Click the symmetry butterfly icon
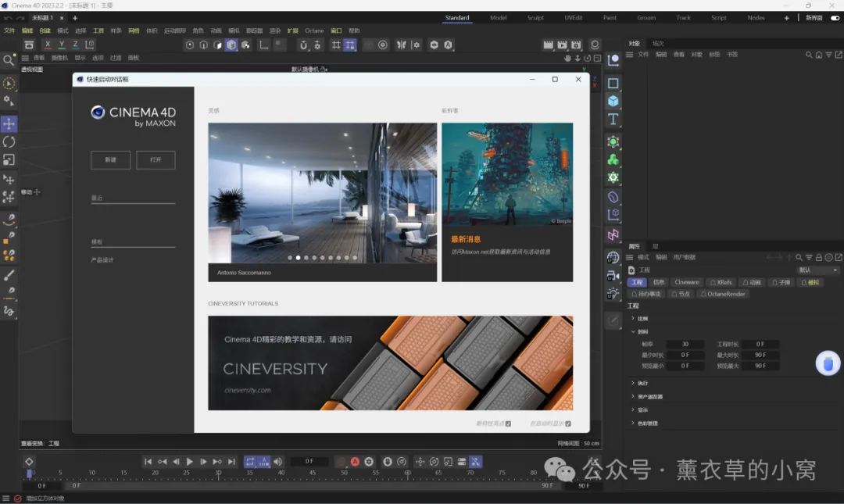The height and width of the screenshot is (504, 844). click(402, 45)
